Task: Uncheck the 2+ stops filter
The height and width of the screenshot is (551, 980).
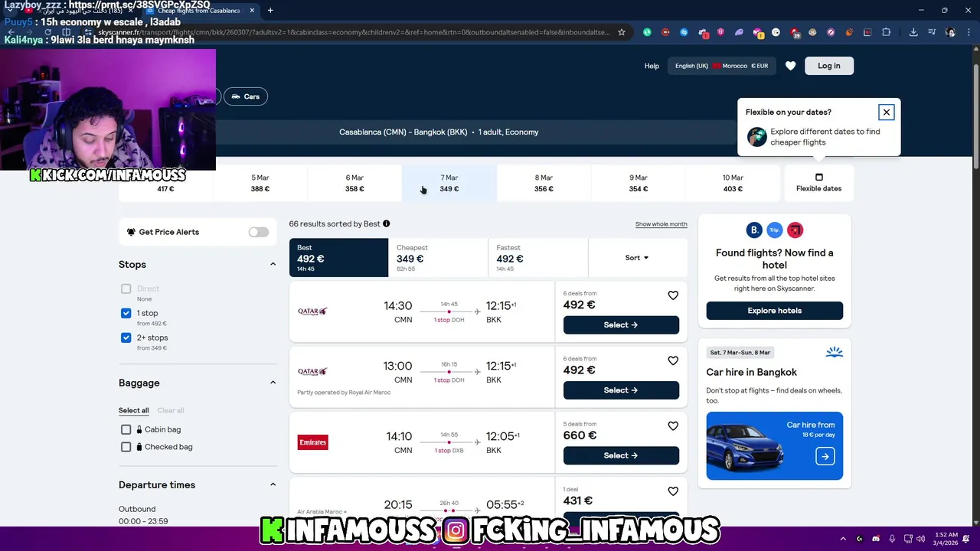Action: click(x=126, y=337)
